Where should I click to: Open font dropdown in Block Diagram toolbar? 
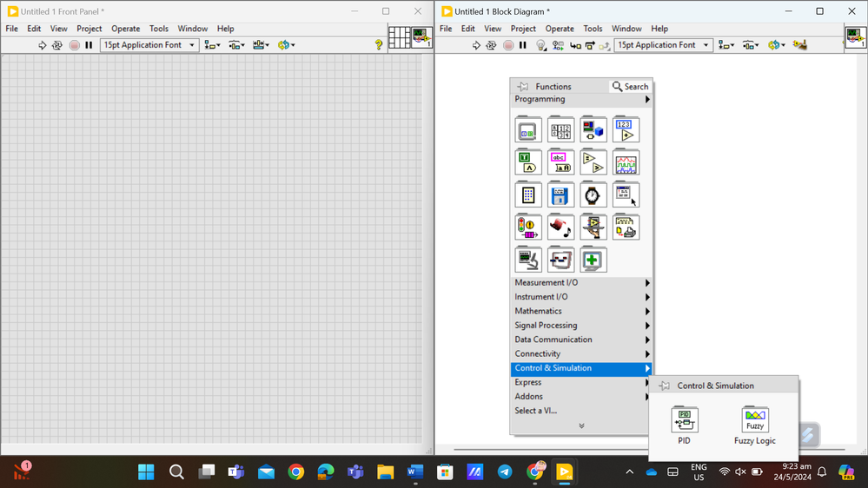(663, 45)
